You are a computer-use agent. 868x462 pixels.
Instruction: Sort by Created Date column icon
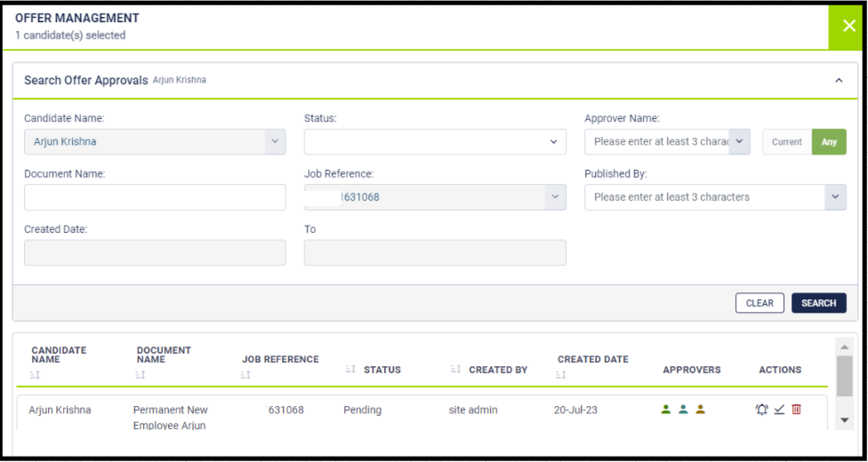562,376
